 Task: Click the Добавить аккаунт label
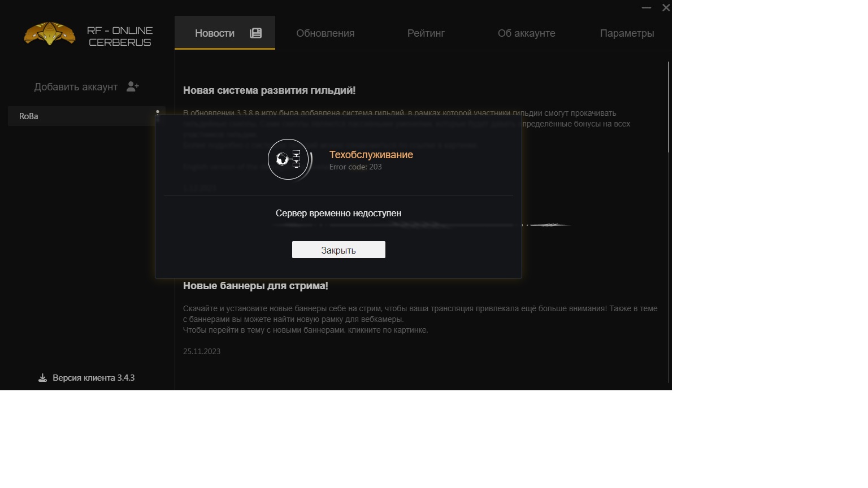click(76, 87)
